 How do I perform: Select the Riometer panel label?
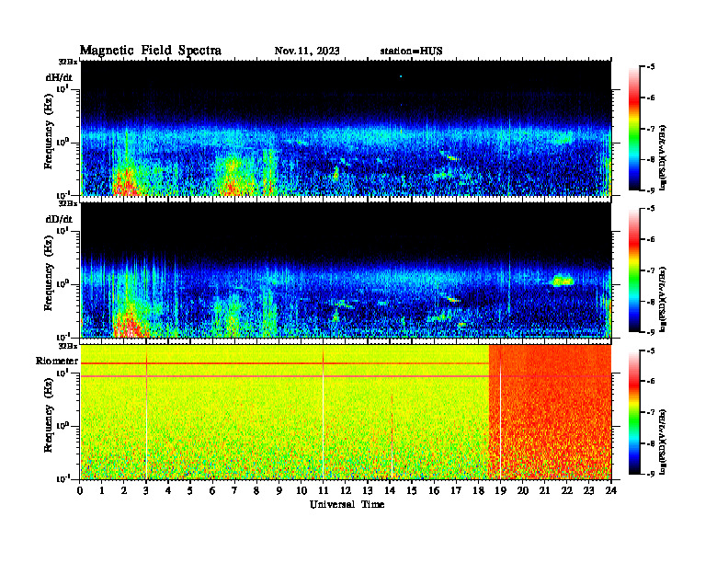point(57,361)
